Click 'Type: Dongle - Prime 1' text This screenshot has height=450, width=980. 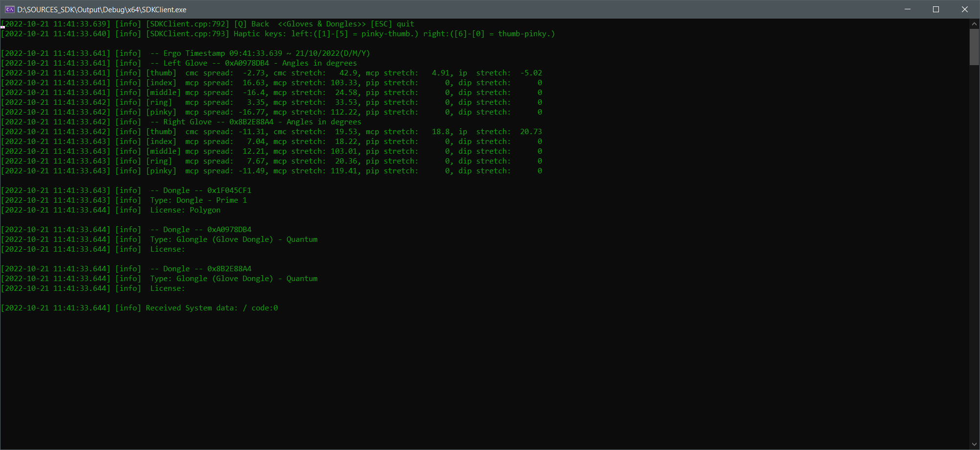(199, 200)
